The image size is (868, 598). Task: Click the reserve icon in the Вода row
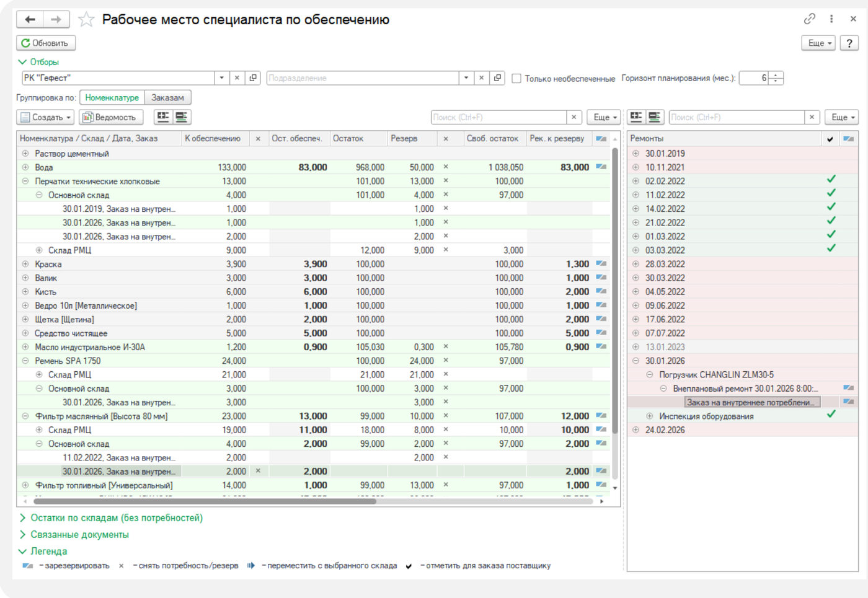pyautogui.click(x=601, y=167)
